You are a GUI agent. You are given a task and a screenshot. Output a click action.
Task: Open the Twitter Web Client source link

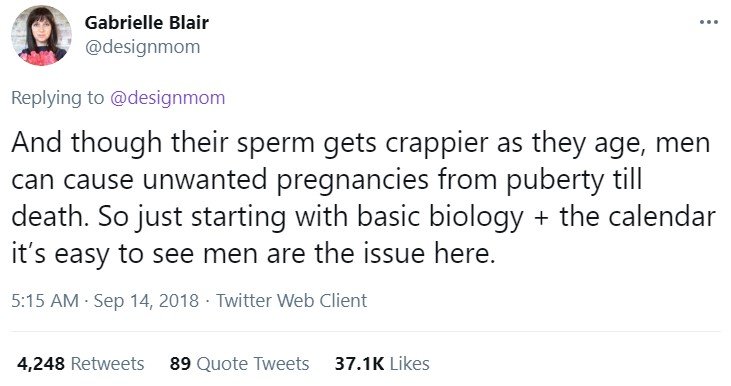click(292, 301)
